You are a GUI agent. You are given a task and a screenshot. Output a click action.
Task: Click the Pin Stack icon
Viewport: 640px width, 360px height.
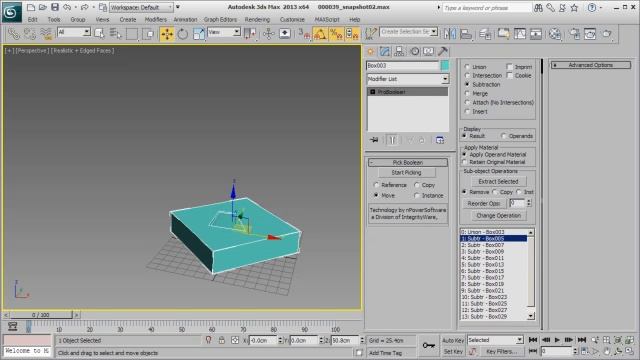click(374, 140)
